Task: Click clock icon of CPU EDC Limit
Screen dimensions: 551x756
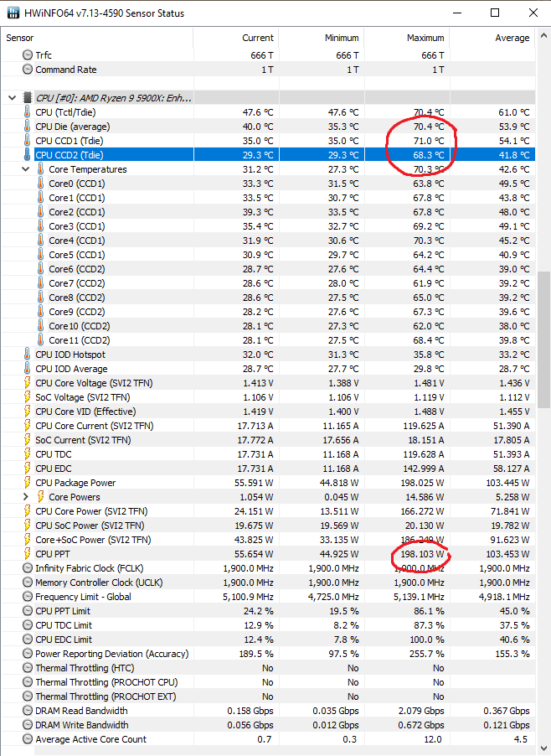Action: pyautogui.click(x=28, y=639)
